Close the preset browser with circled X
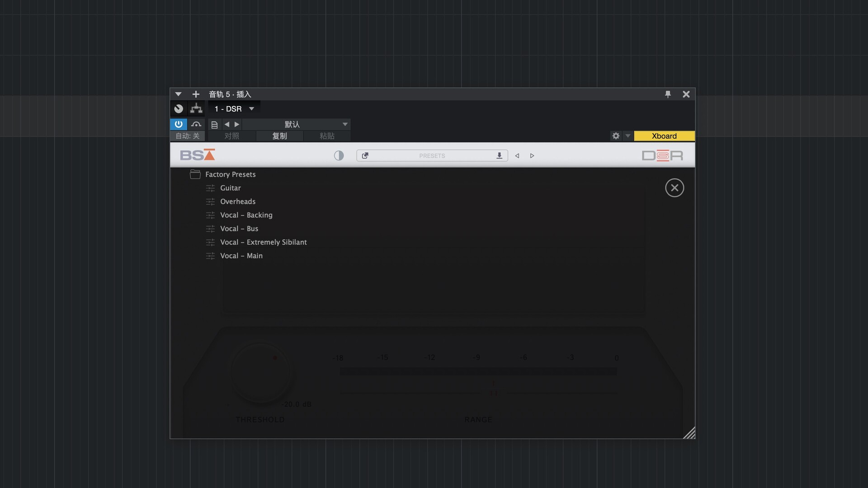 click(x=674, y=188)
